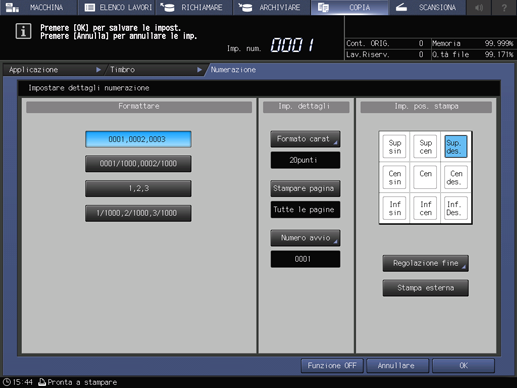Set print position to Inf sin
The height and width of the screenshot is (388, 517).
[x=394, y=208]
